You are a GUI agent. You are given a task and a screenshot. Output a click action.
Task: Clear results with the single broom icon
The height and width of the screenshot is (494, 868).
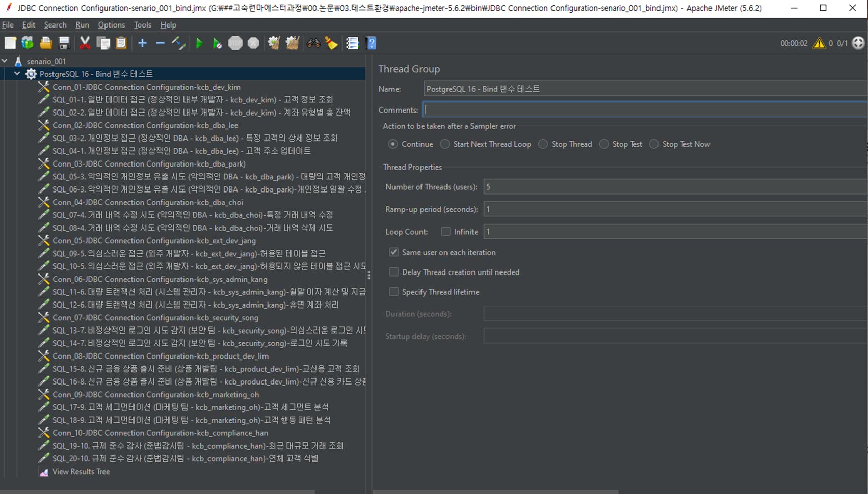pyautogui.click(x=274, y=43)
